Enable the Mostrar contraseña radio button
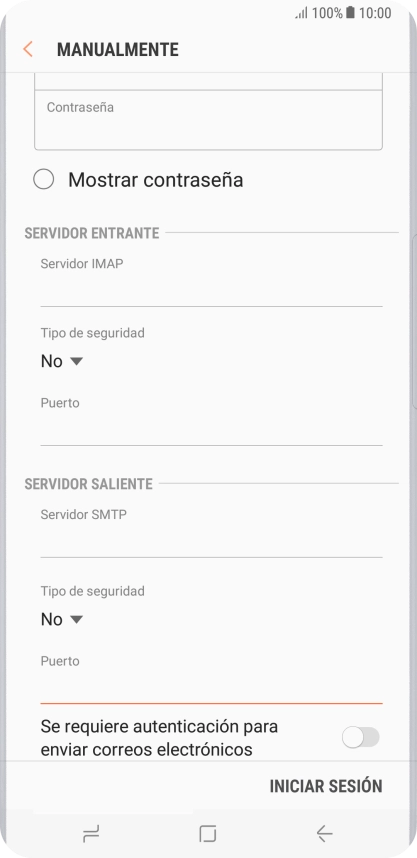Screen dimensions: 417x858 click(x=43, y=179)
